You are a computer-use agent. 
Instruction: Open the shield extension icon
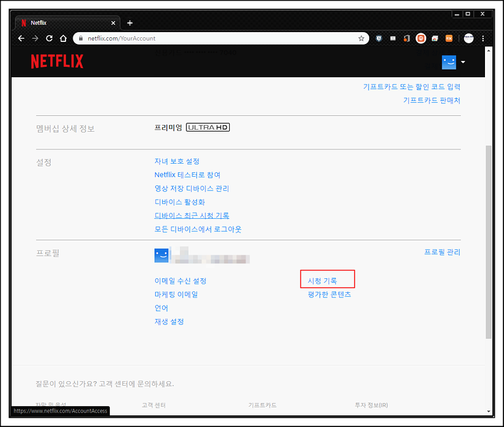[x=379, y=38]
